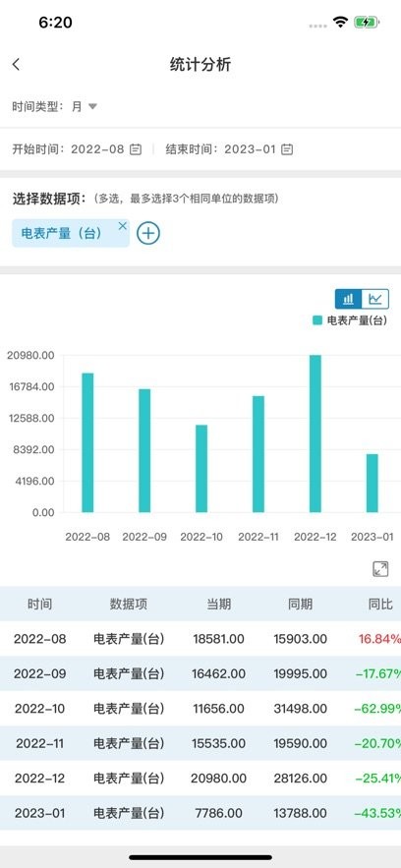
Task: Click current value 18581.00
Action: point(219,639)
